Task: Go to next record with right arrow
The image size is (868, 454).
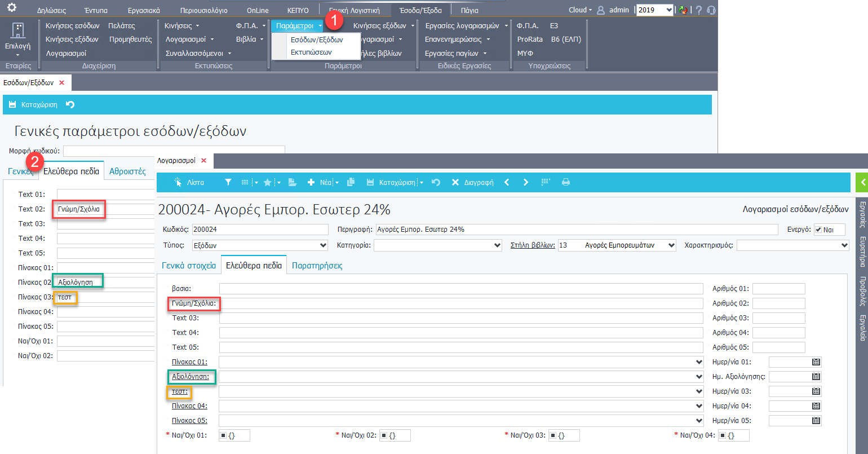Action: point(526,182)
